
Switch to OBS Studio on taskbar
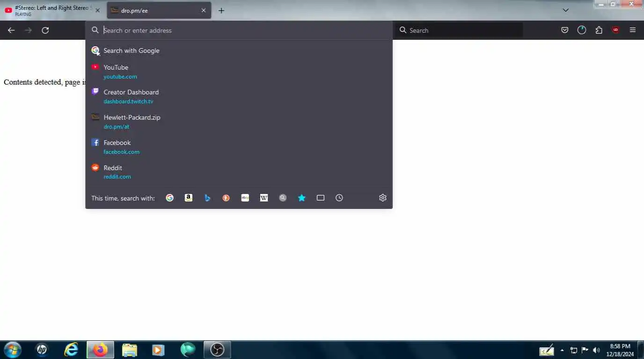(x=217, y=350)
